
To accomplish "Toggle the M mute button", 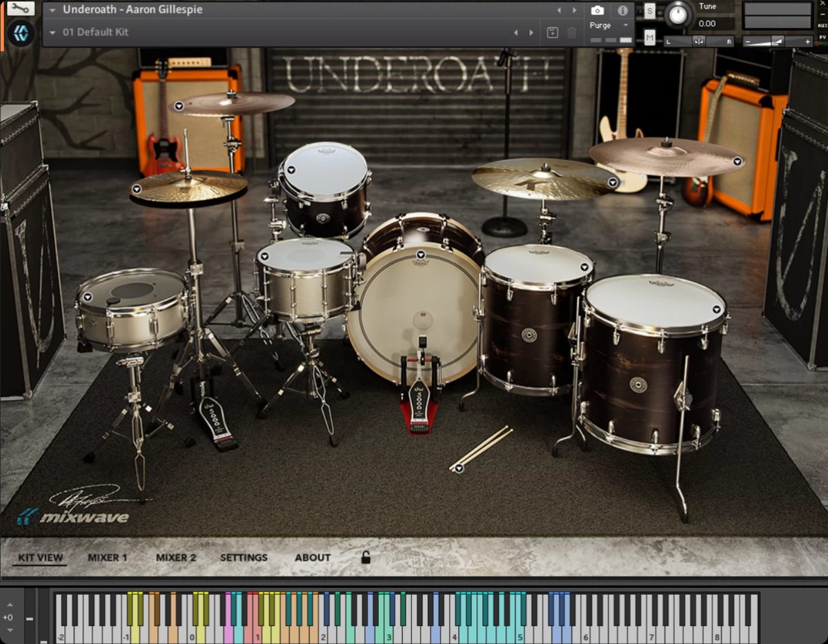I will point(649,37).
